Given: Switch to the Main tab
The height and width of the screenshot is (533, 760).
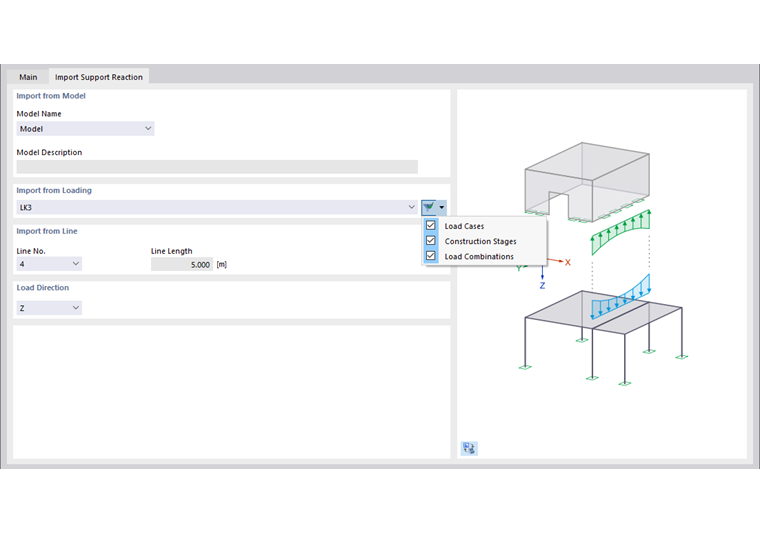Looking at the screenshot, I should (x=28, y=77).
